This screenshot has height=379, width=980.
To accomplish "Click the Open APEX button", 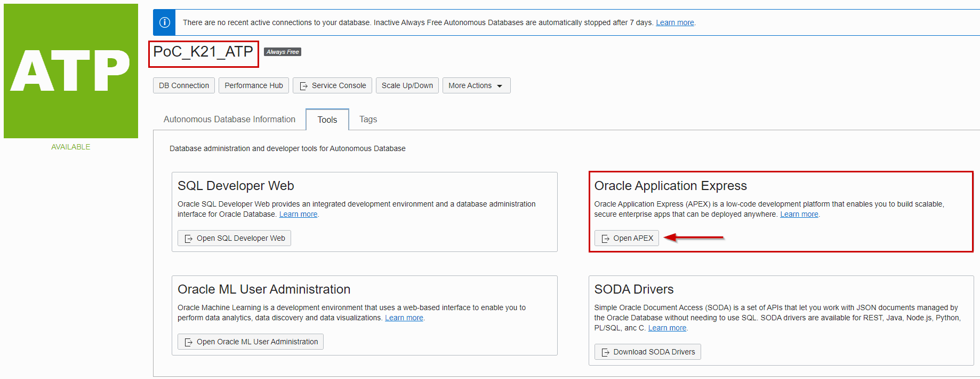I will click(626, 238).
